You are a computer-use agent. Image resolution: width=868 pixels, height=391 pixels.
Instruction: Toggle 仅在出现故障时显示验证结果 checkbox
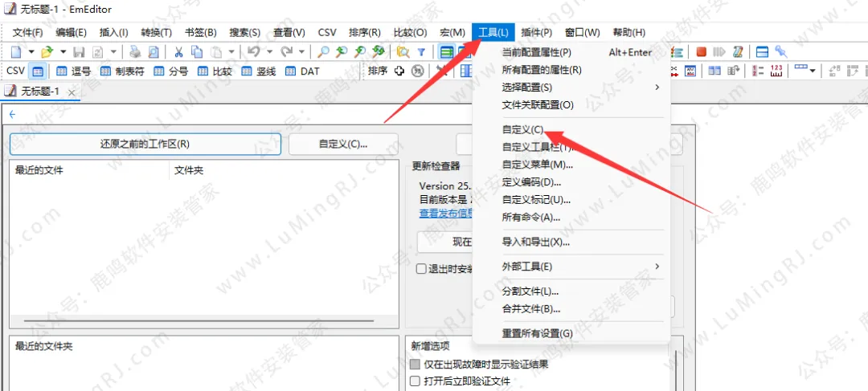[416, 365]
